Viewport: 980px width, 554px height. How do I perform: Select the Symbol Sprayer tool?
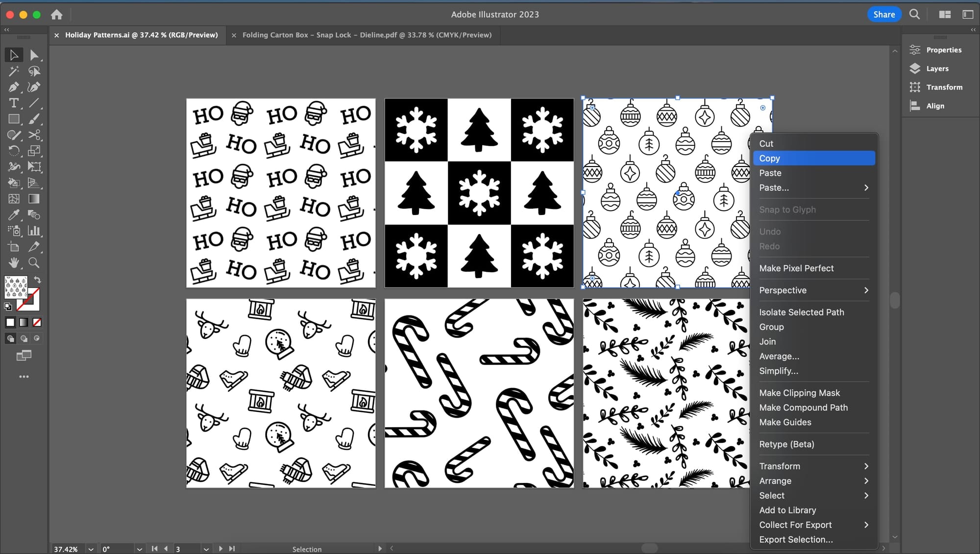[x=14, y=231]
